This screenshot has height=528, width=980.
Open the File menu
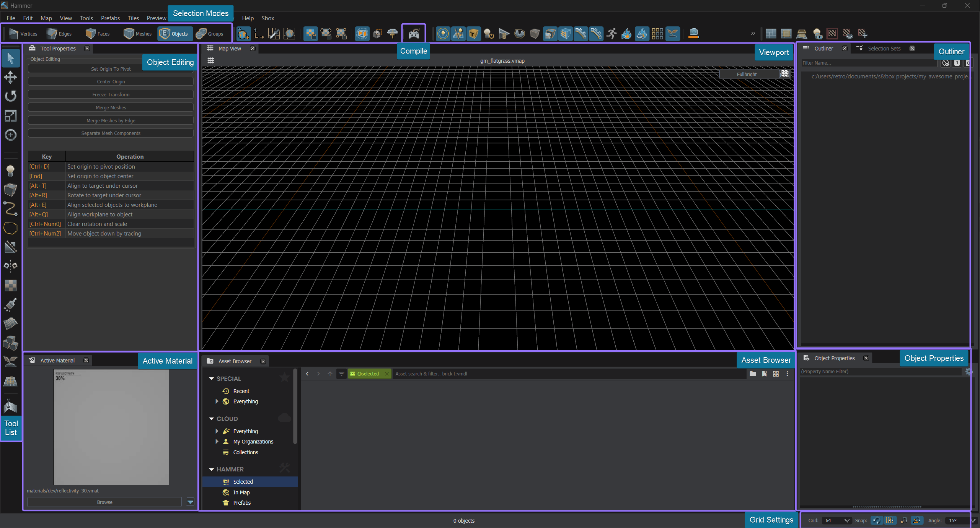11,18
